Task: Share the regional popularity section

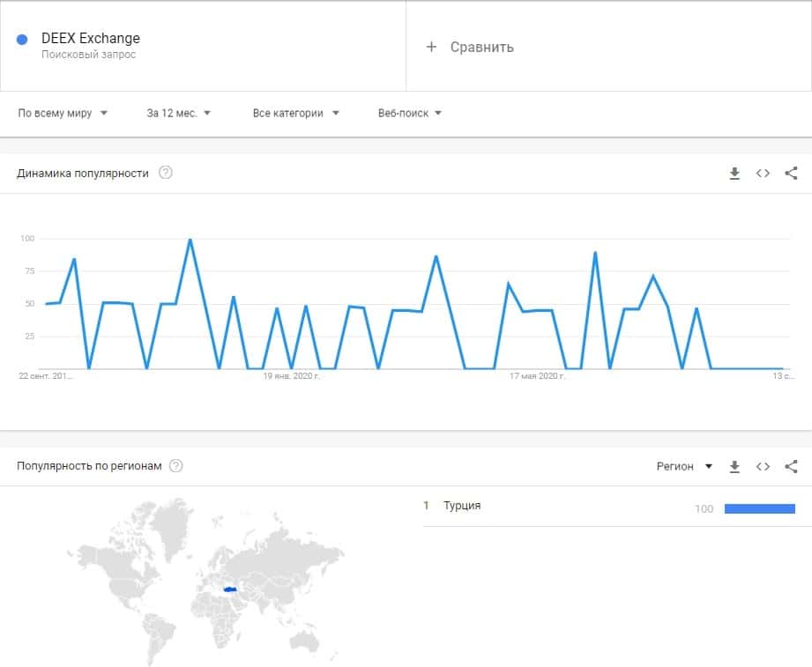Action: 791,466
